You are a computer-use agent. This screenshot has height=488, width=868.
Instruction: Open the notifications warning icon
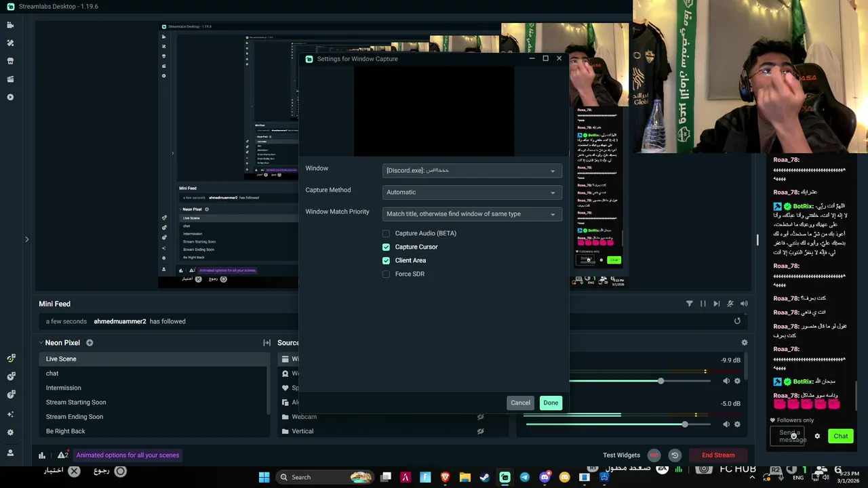[62, 455]
